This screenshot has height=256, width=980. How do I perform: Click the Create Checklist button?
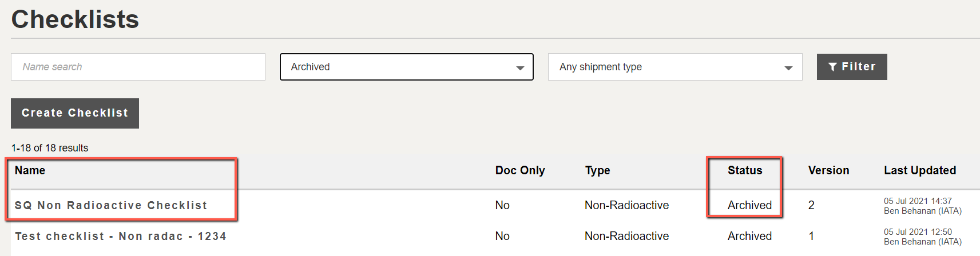75,113
